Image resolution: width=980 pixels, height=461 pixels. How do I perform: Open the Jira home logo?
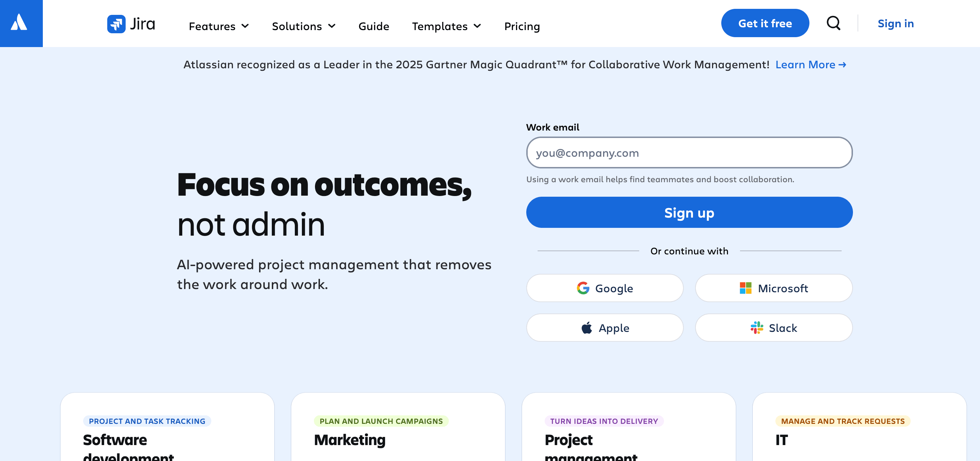pos(131,24)
